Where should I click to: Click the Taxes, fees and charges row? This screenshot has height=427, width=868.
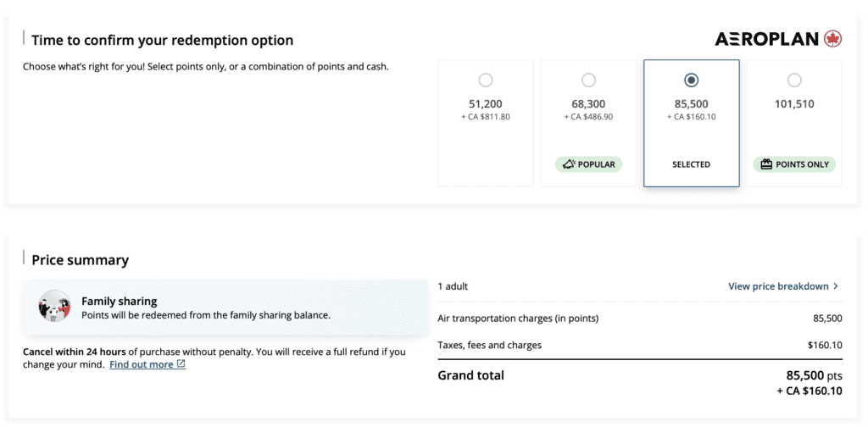click(639, 345)
